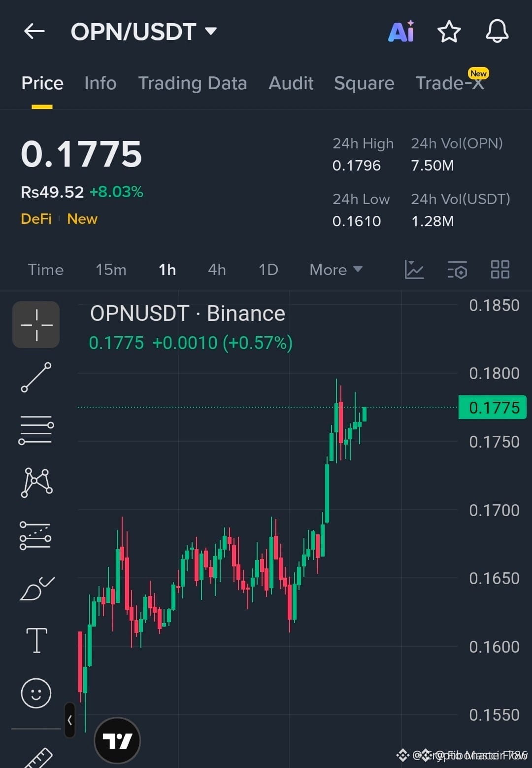Click the 0.1700 price axis label

click(x=494, y=511)
